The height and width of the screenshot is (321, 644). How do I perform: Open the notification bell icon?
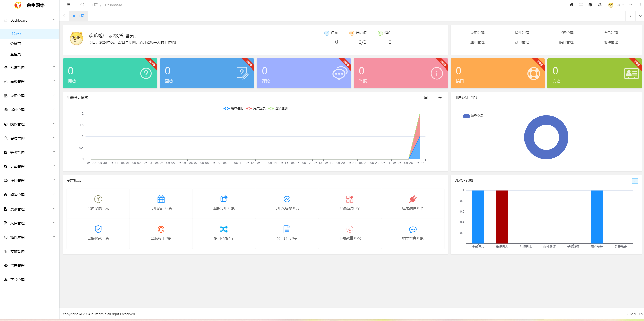click(x=600, y=5)
